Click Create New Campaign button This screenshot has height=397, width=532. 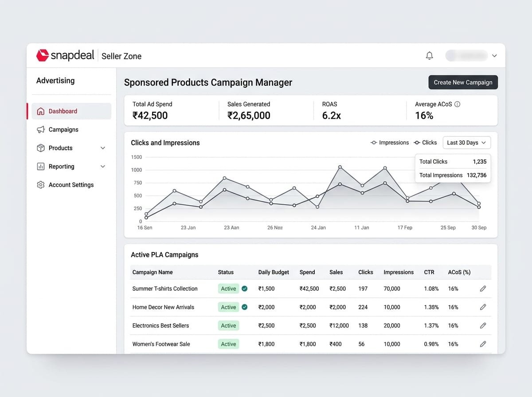(463, 82)
